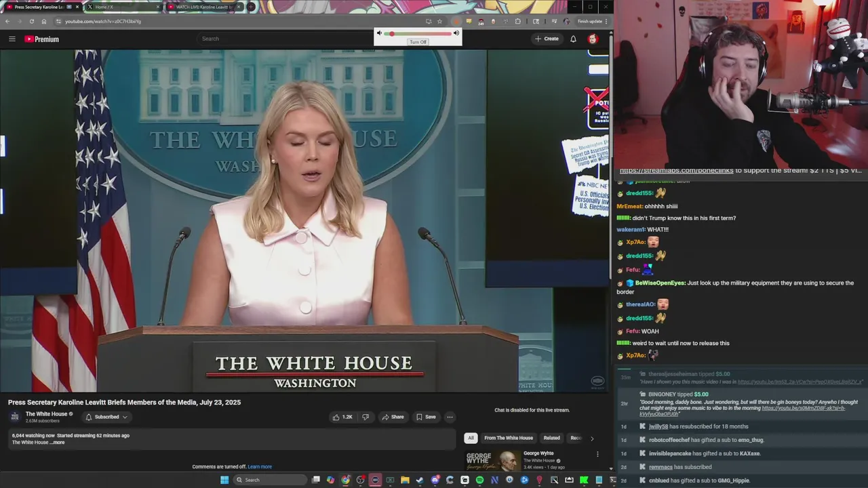868x488 pixels.
Task: Open options menu for George Wythe video
Action: [x=597, y=454]
